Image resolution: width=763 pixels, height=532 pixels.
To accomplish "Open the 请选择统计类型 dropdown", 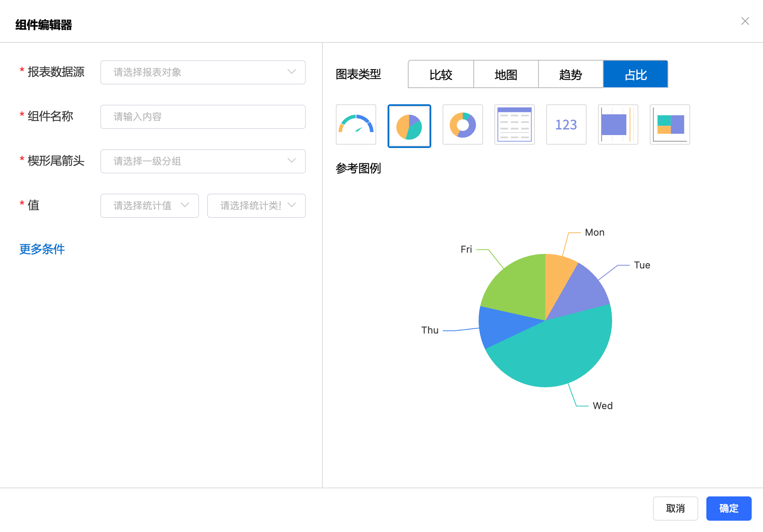I will [256, 206].
